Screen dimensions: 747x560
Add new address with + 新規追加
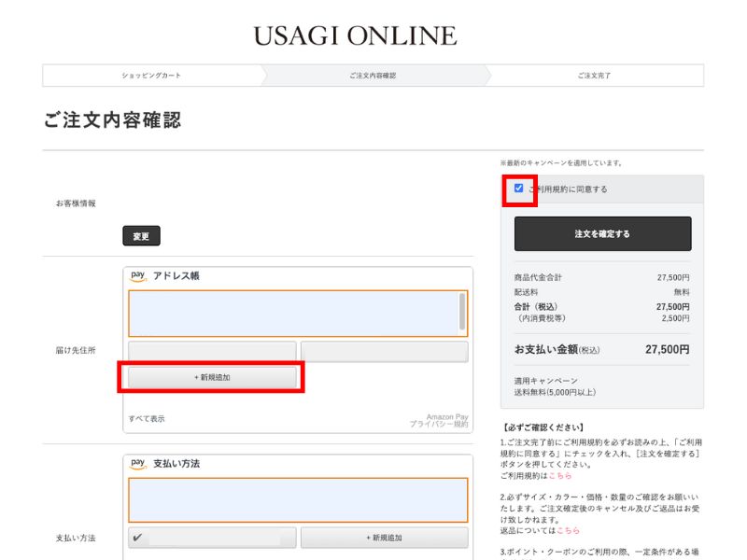[212, 377]
